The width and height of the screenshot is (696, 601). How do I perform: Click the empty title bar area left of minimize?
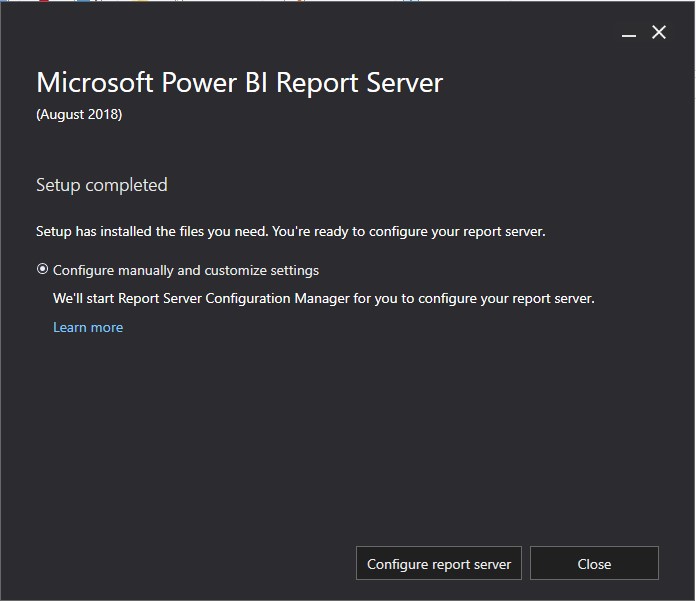tap(300, 33)
